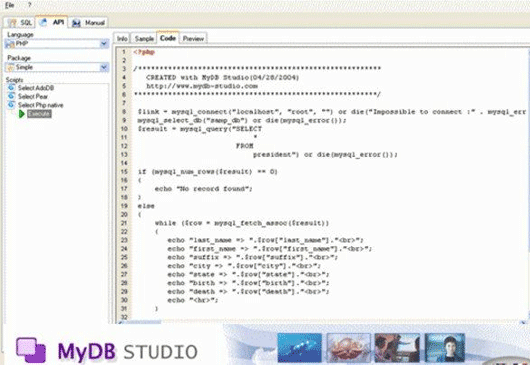Click the "$link = mysql_connect" code line
This screenshot has width=530, height=365.
pyautogui.click(x=332, y=112)
